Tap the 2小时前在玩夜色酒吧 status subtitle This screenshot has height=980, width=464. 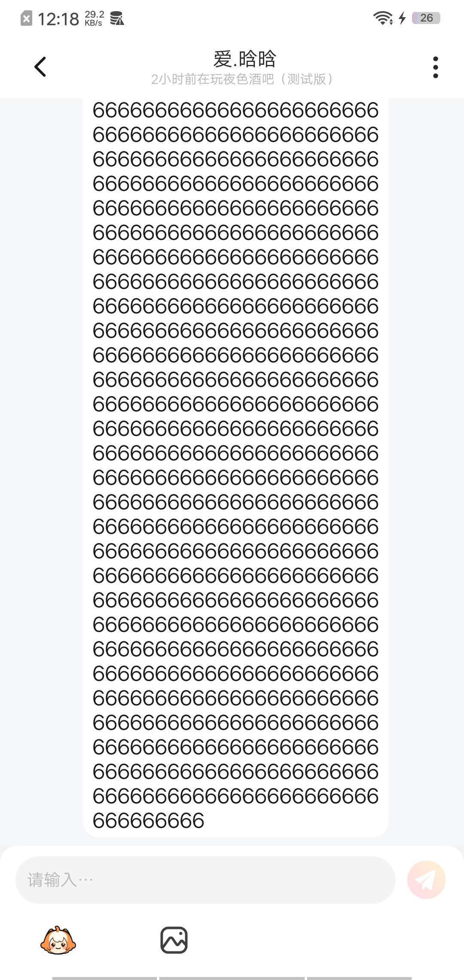[243, 79]
